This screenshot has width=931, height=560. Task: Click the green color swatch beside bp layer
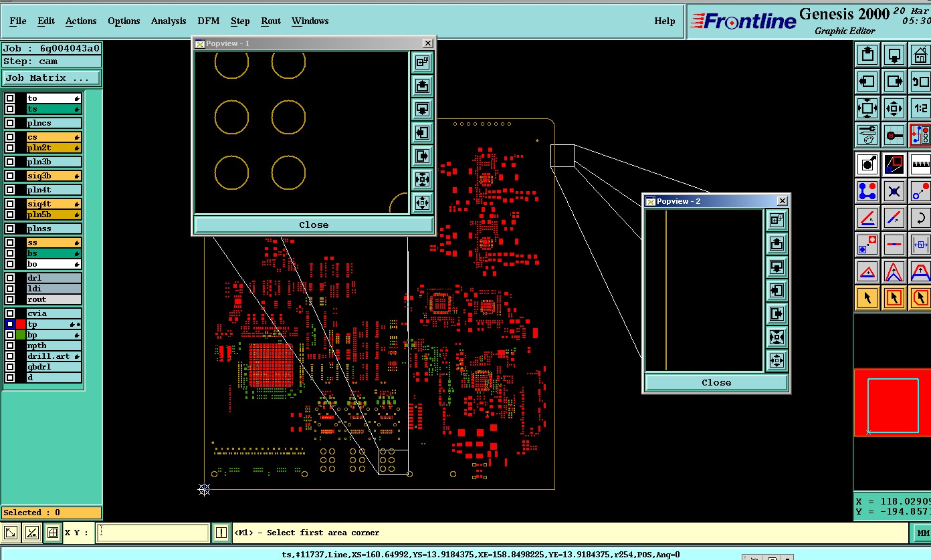click(x=21, y=335)
